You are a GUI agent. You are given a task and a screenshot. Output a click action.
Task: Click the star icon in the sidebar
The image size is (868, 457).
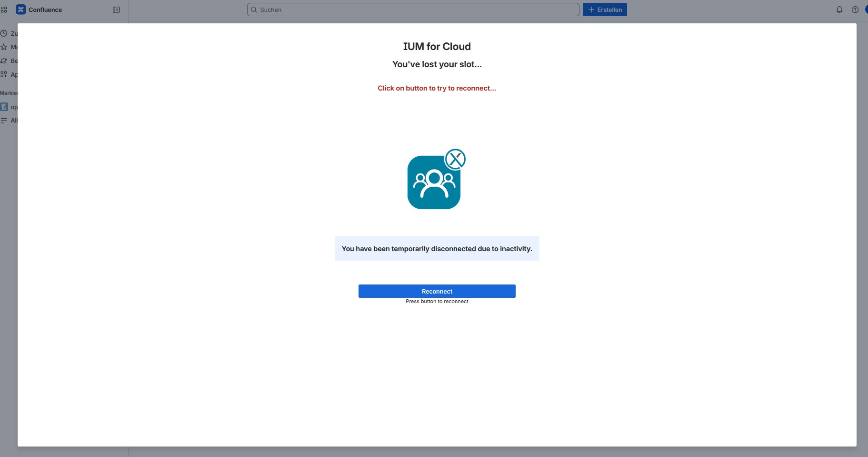pyautogui.click(x=4, y=47)
